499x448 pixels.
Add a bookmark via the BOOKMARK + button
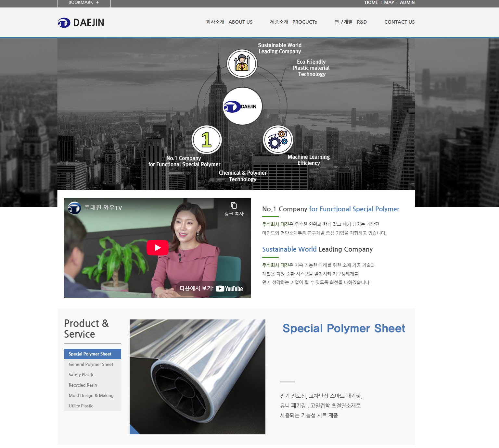84,3
